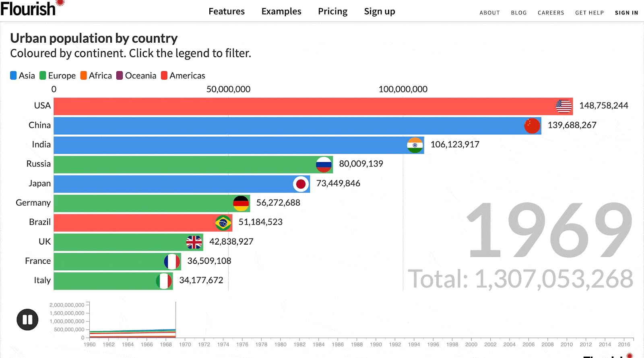Screen dimensions: 644x358
Task: Pause the bar chart race animation
Action: point(27,320)
